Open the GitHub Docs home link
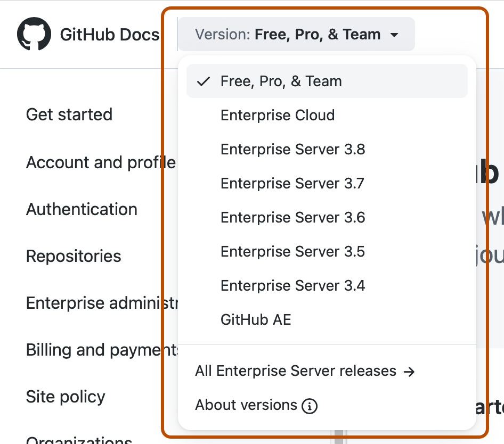 [110, 35]
